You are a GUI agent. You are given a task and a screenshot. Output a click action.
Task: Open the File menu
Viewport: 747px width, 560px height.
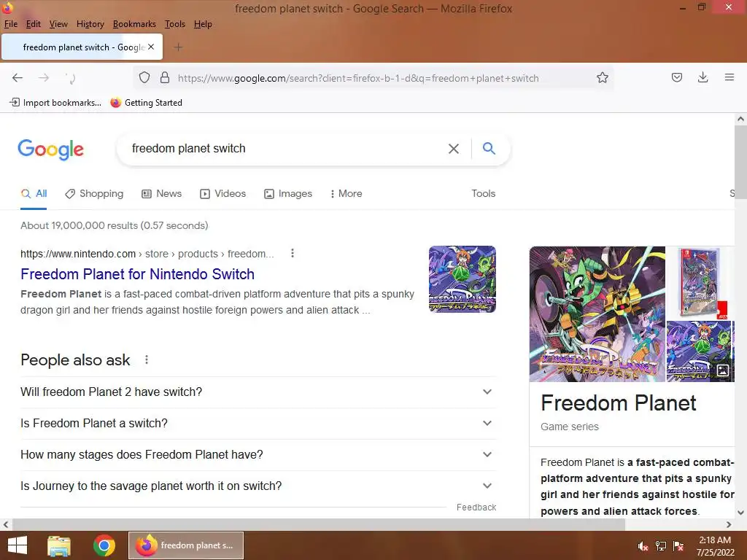[10, 24]
